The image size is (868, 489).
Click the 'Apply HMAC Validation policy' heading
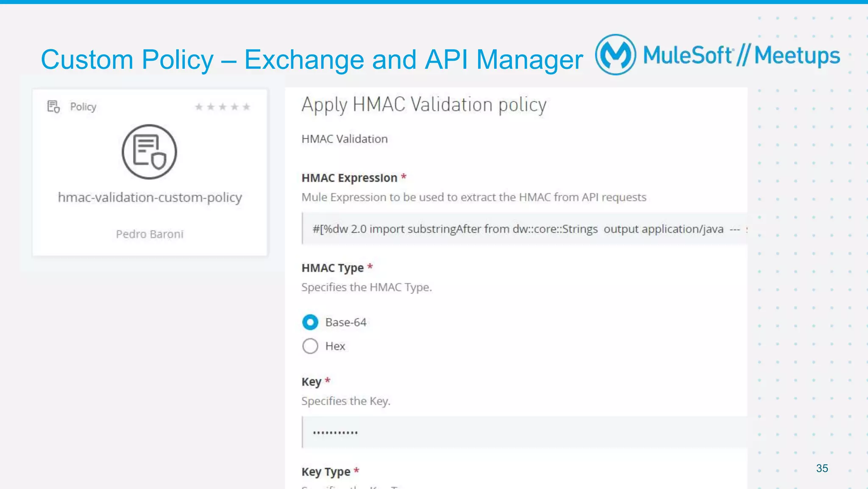tap(424, 105)
